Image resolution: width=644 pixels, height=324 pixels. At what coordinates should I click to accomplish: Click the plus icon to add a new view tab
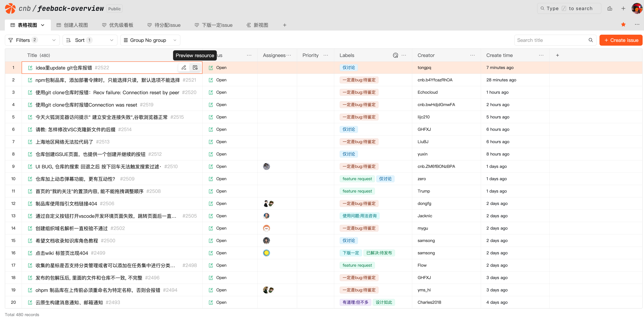coord(285,25)
